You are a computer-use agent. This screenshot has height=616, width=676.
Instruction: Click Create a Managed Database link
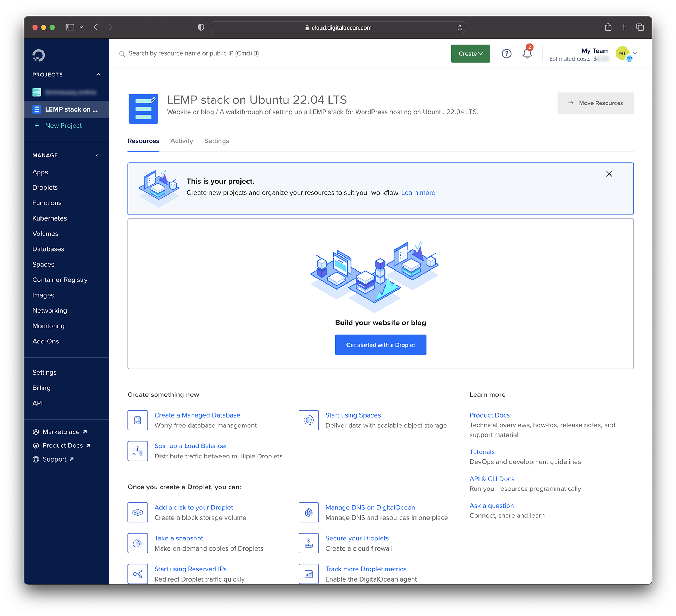(x=197, y=415)
